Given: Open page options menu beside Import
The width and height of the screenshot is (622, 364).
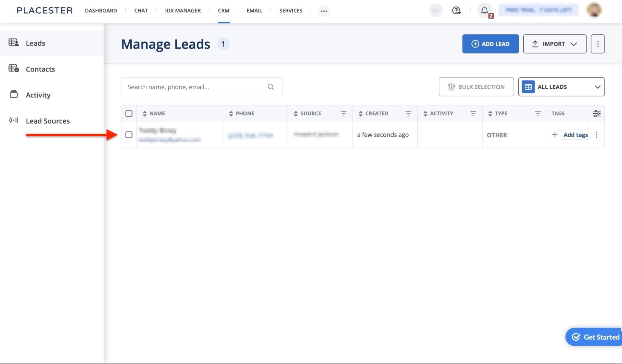Looking at the screenshot, I should 597,44.
